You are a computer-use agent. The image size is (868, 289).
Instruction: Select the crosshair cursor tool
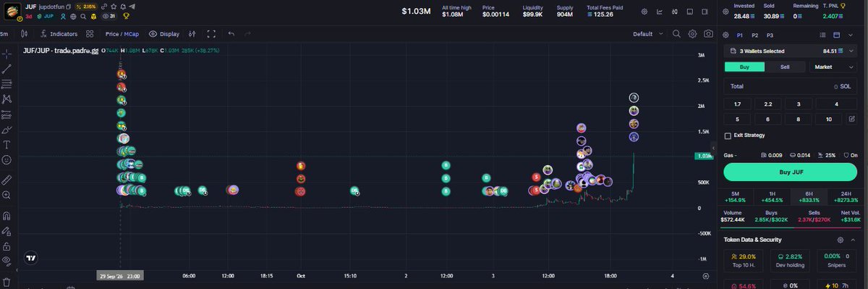point(7,54)
